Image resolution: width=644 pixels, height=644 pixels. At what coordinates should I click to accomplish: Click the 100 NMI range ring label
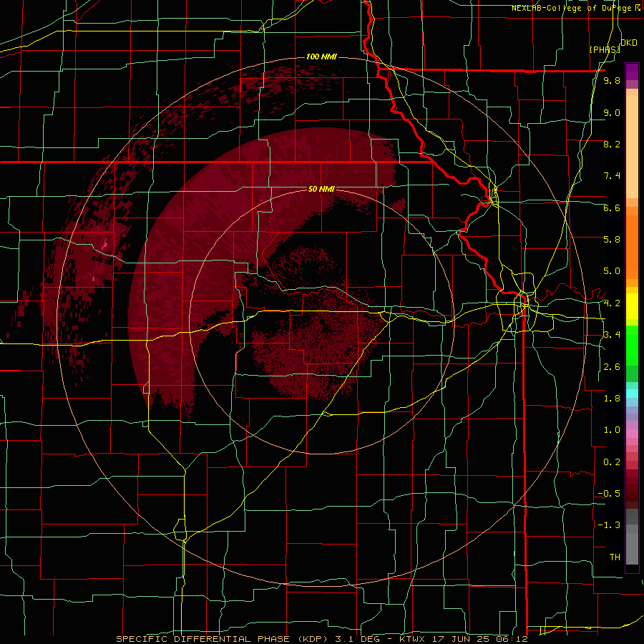(321, 57)
